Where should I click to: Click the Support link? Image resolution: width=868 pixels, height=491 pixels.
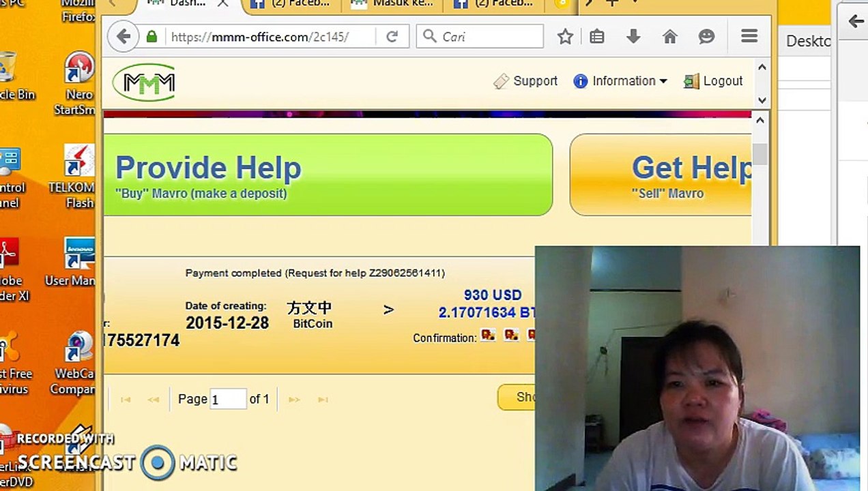coord(526,81)
